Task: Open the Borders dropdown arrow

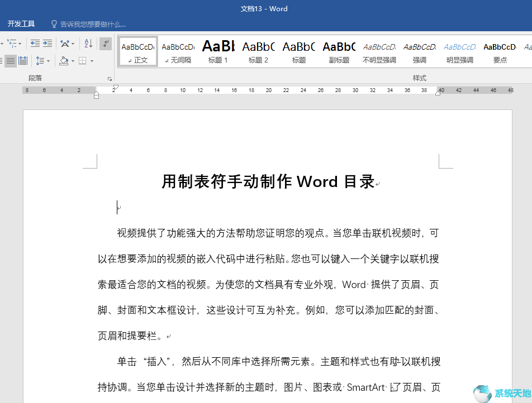Action: (x=92, y=61)
